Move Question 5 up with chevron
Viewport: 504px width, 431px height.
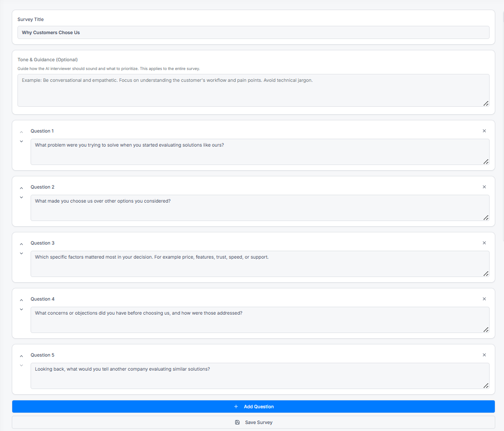pos(21,356)
